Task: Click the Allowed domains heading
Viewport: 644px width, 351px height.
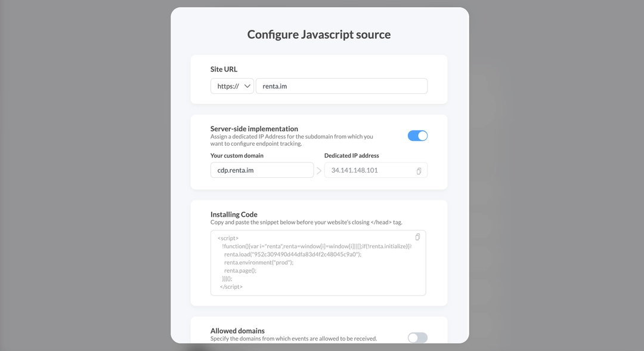Action: coord(237,331)
